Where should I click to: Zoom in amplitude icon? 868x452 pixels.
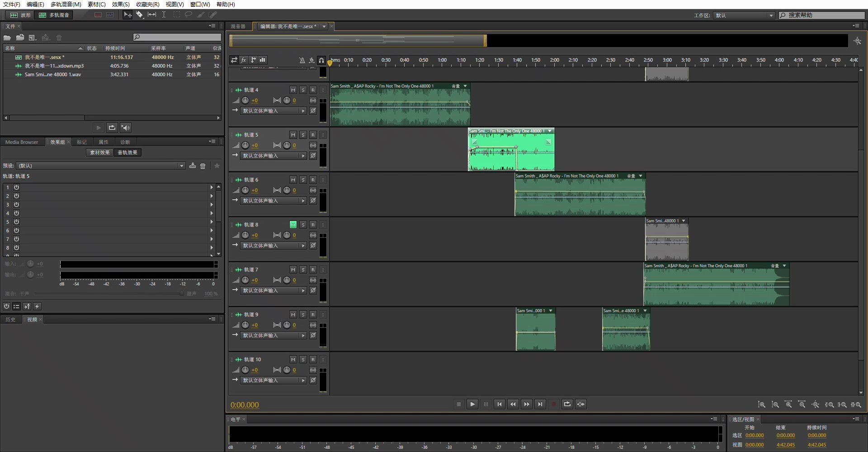click(x=762, y=405)
